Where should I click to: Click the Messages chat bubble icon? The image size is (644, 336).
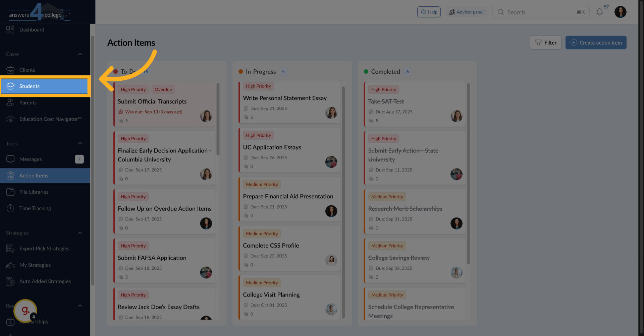10,159
